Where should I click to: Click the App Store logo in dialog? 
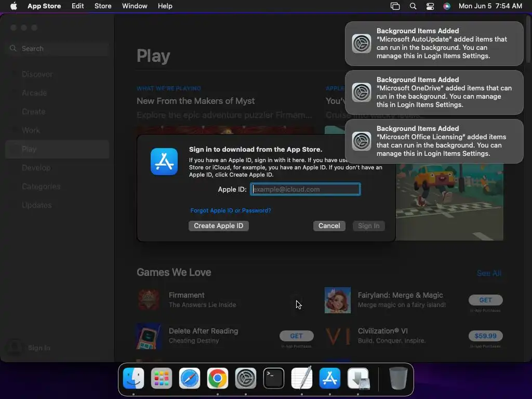[x=164, y=162]
